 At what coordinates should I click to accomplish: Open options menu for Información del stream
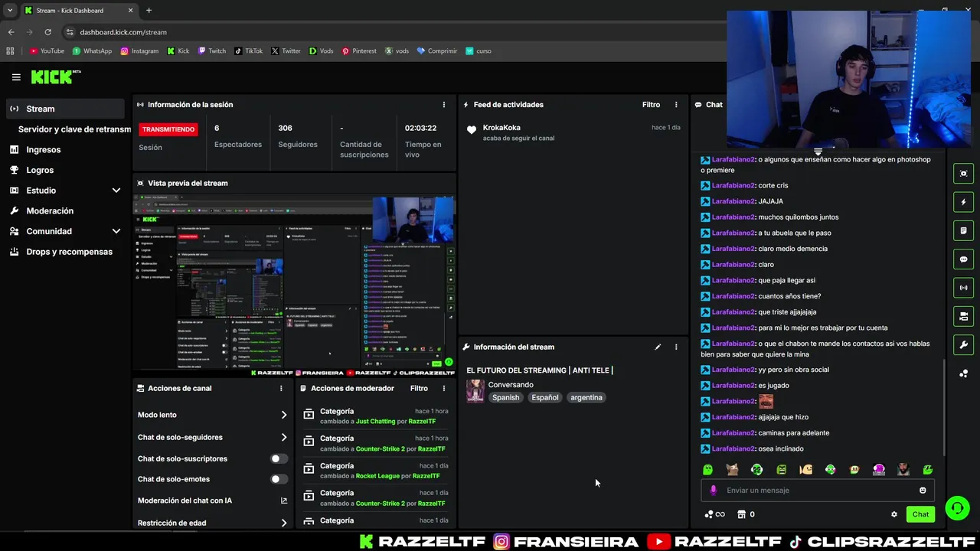tap(676, 347)
